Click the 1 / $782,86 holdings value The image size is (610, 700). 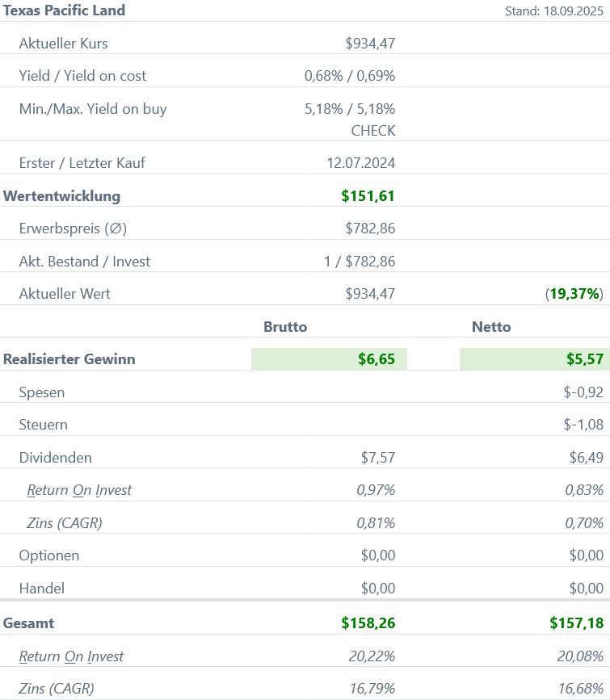click(x=359, y=262)
